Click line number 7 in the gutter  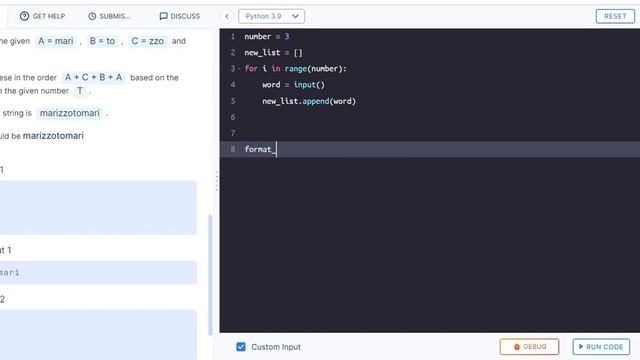pyautogui.click(x=233, y=133)
